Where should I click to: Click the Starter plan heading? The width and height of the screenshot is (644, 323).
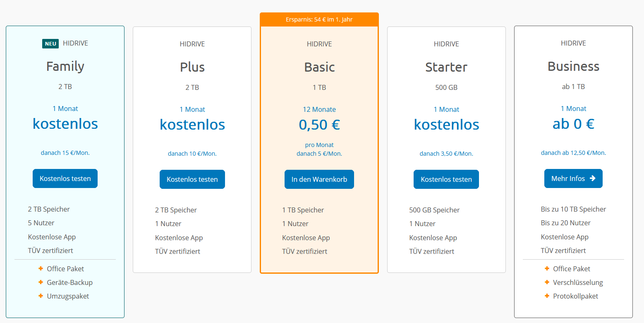coord(446,67)
